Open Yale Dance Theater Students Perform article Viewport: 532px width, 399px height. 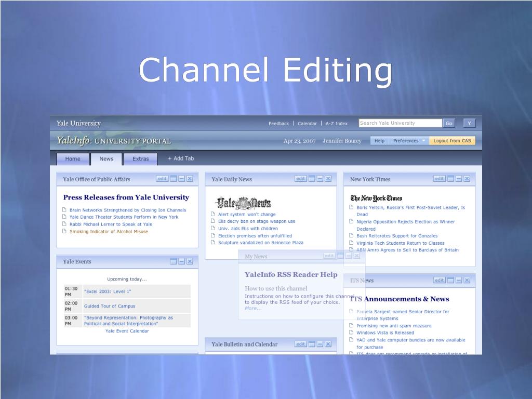pos(124,217)
